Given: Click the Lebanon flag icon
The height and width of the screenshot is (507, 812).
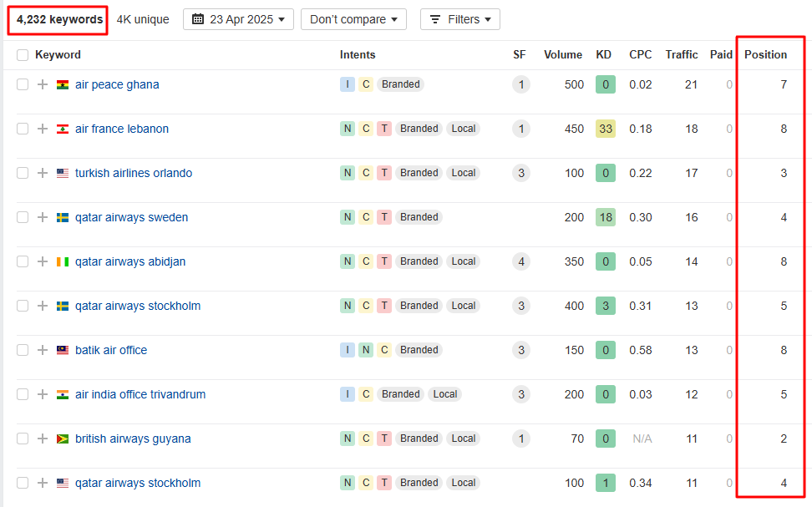Looking at the screenshot, I should [63, 129].
